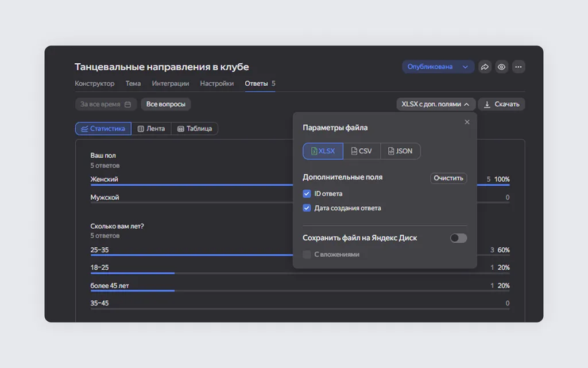This screenshot has width=588, height=368.
Task: Click the Очистить button
Action: point(448,178)
